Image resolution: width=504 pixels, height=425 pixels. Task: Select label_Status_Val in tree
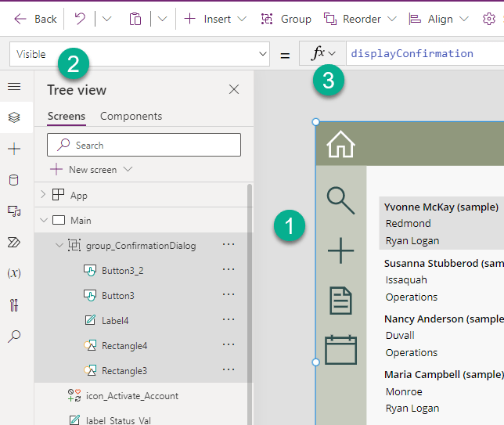[x=118, y=420]
